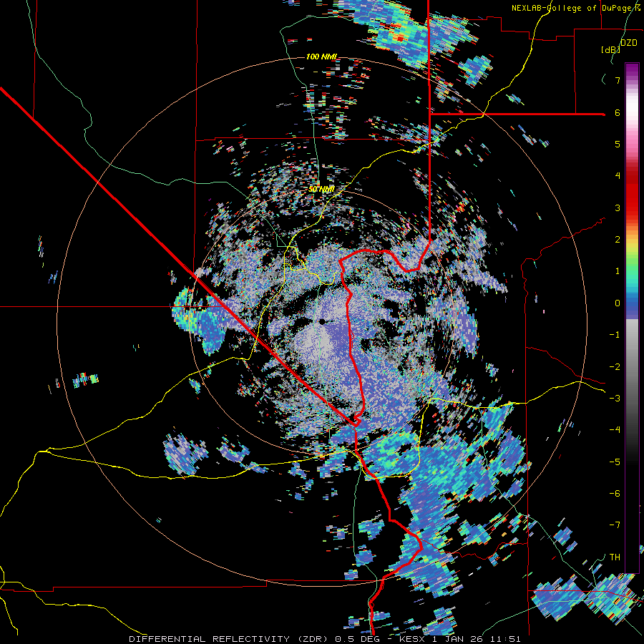Click the DZD legend title

pyautogui.click(x=629, y=43)
